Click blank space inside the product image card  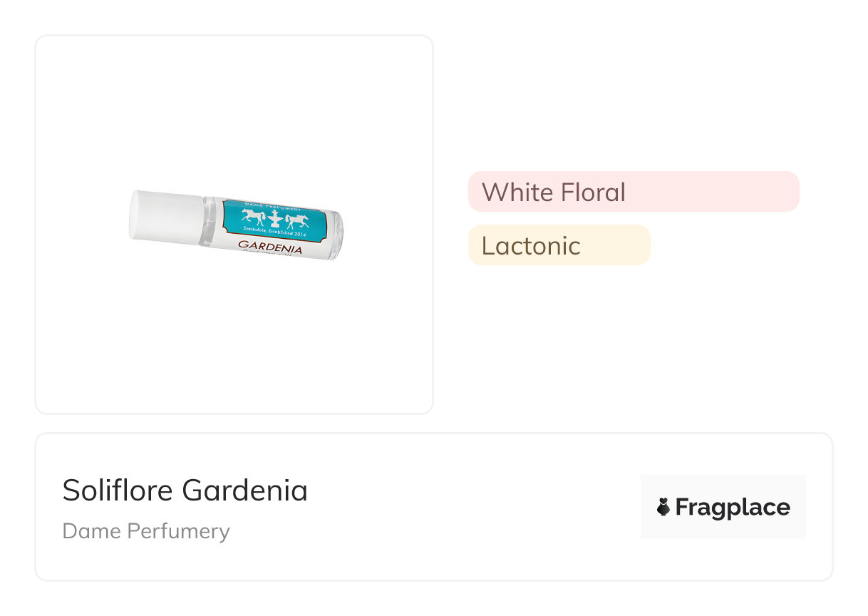point(234,342)
